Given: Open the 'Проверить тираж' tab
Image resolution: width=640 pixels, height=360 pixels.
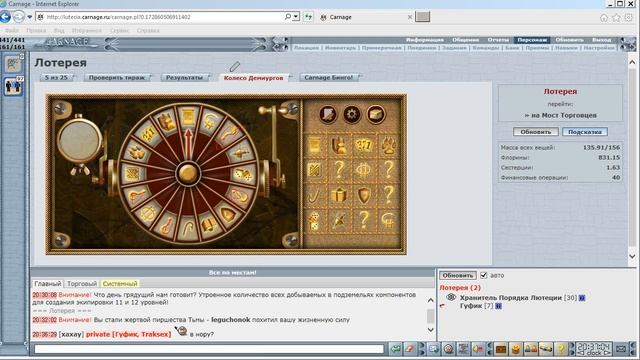Looking at the screenshot, I should [117, 77].
